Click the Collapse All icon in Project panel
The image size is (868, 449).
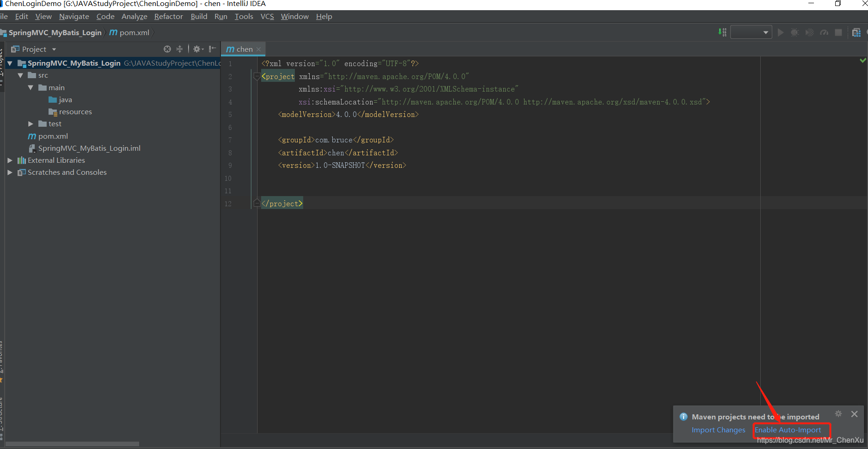pos(180,49)
